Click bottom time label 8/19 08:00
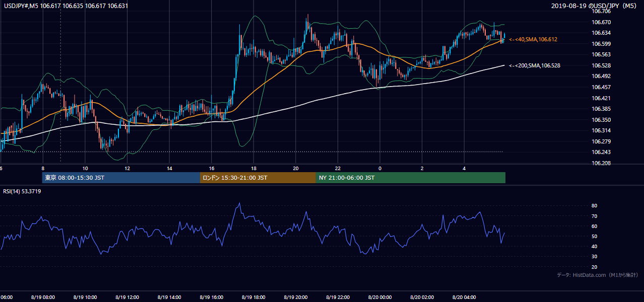Image resolution: width=644 pixels, height=302 pixels. pos(43,297)
